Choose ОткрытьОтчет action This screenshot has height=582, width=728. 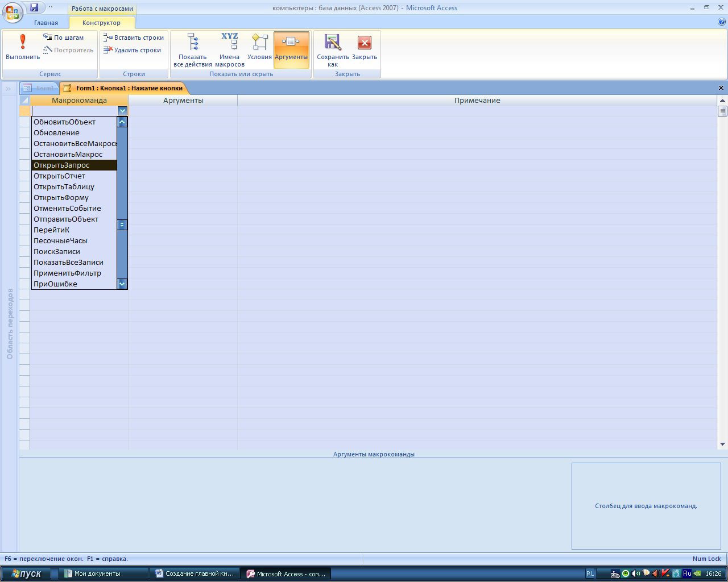pos(74,176)
